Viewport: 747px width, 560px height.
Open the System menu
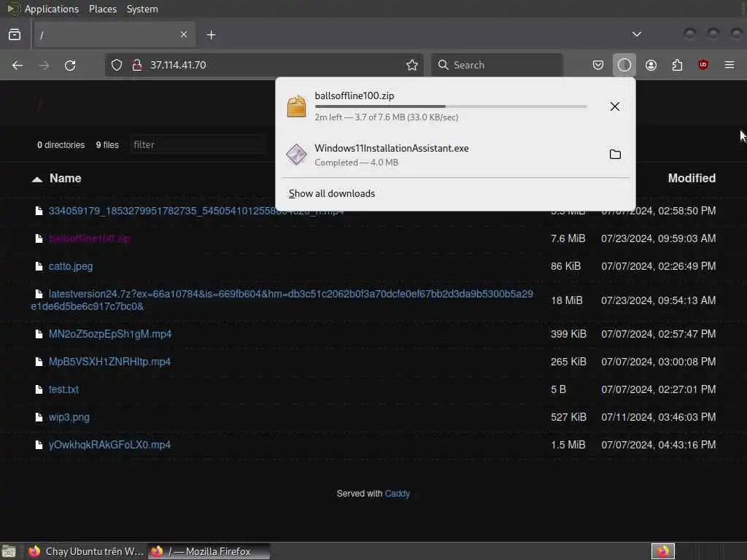[x=142, y=9]
